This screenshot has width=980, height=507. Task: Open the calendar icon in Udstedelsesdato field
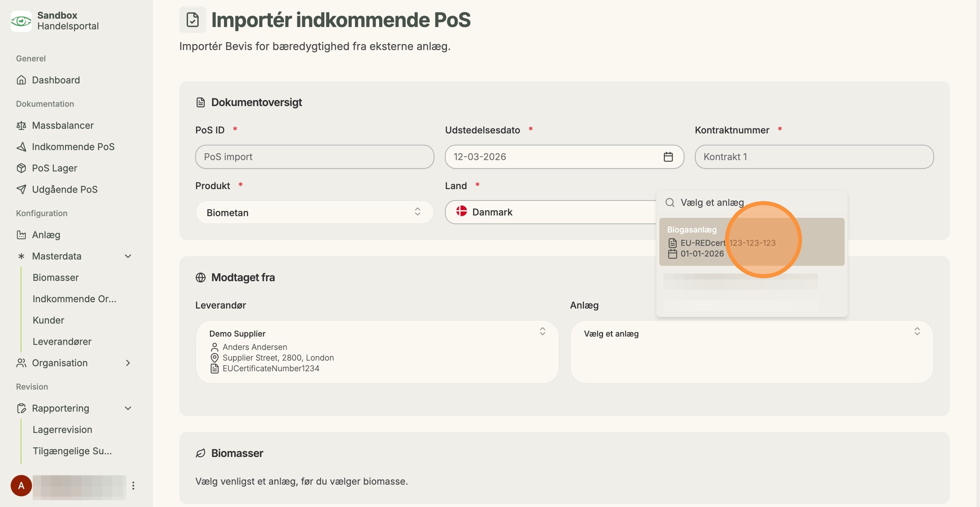click(668, 157)
